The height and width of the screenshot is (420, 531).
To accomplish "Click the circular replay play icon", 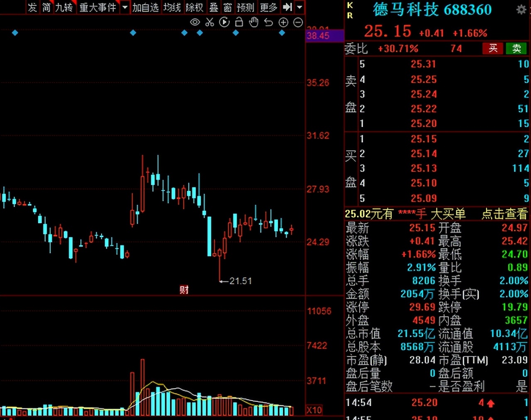I will pos(224,22).
